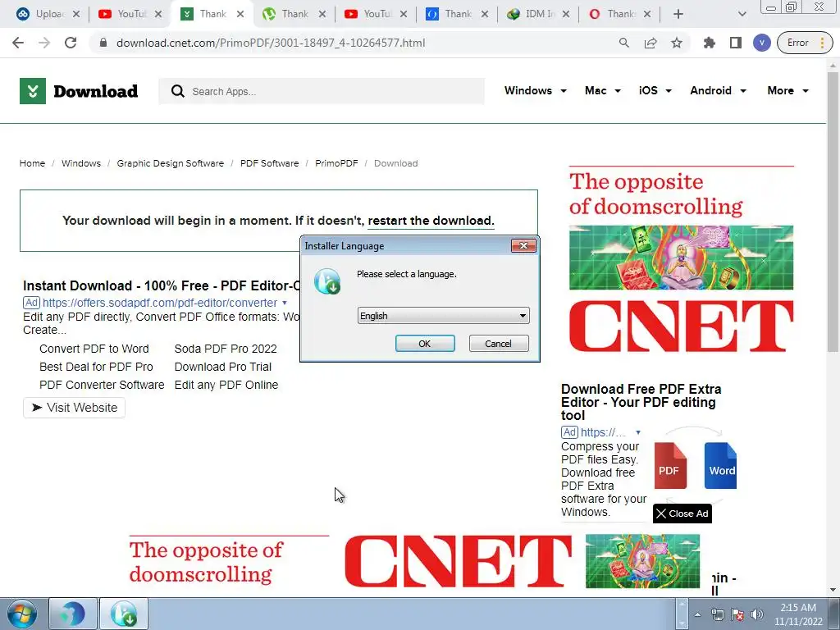Expand the PDF Extra ad options arrow
The image size is (840, 630).
638,432
